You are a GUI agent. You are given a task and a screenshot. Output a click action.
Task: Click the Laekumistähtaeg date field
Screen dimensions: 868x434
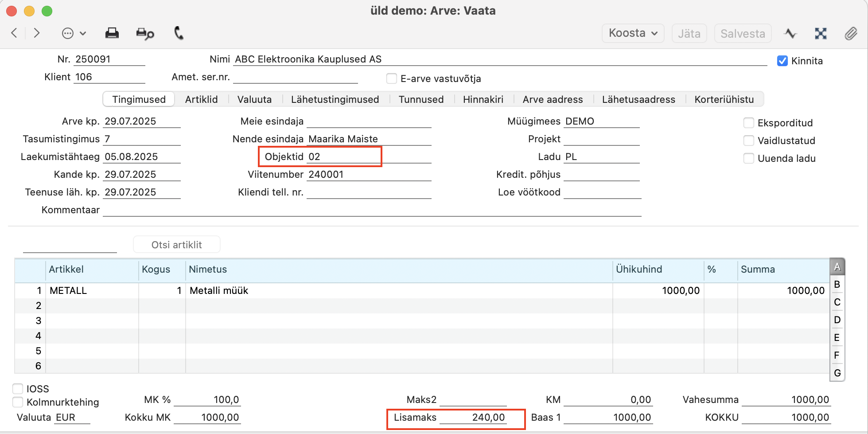[142, 156]
